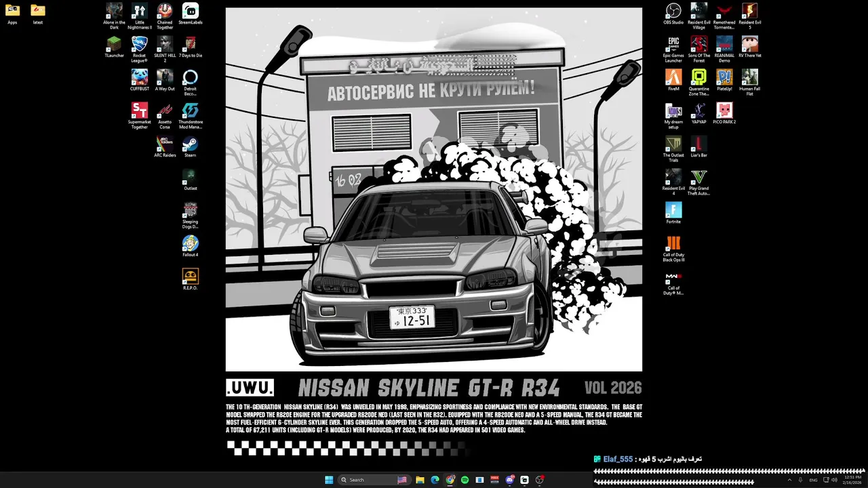Open the volume speaker control

click(834, 480)
